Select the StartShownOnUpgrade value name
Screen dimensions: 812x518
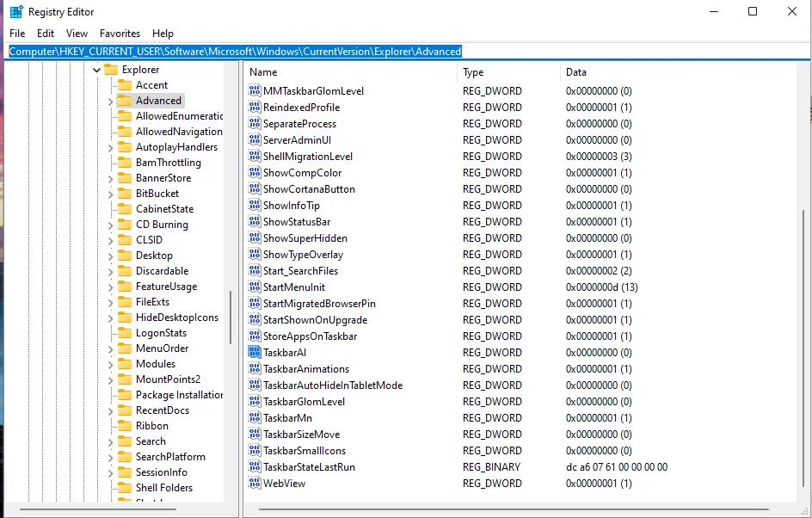316,319
